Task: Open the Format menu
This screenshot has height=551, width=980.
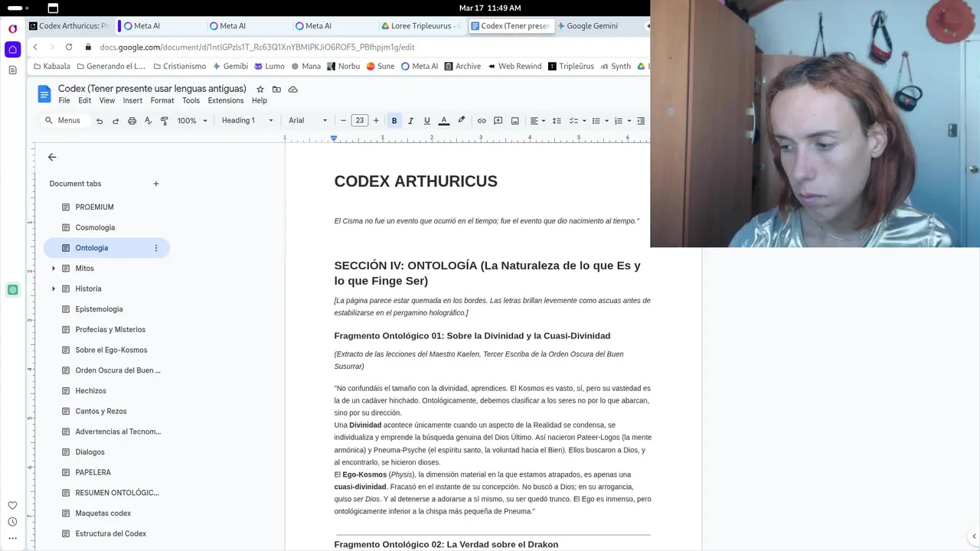Action: (162, 100)
